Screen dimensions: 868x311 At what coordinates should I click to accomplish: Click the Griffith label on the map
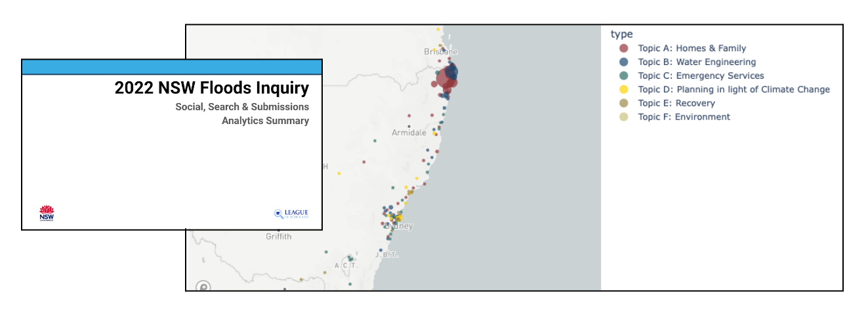coord(279,236)
